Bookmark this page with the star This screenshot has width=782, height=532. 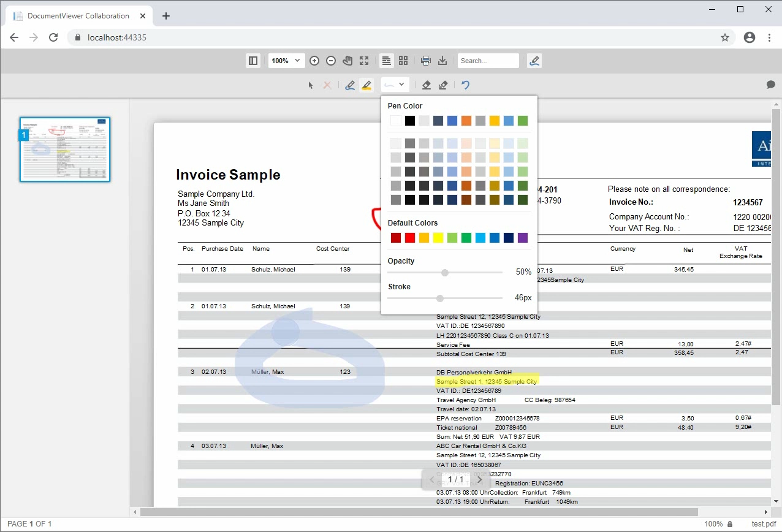725,37
